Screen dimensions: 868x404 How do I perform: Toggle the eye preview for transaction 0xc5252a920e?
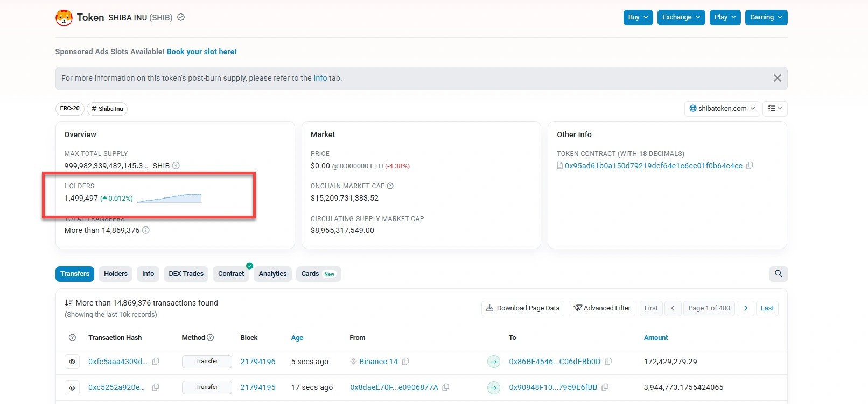72,387
